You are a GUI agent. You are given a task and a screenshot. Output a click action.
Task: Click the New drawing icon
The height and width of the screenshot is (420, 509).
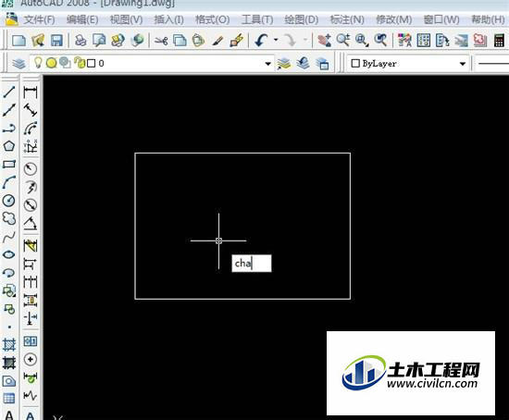point(19,41)
